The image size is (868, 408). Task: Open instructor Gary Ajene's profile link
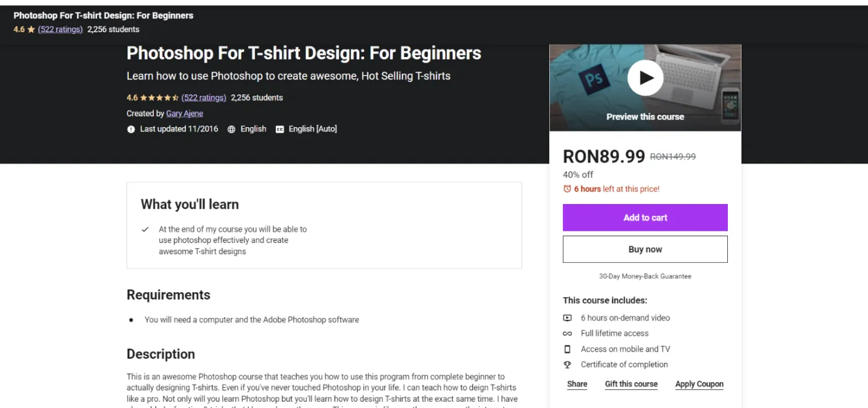point(184,113)
